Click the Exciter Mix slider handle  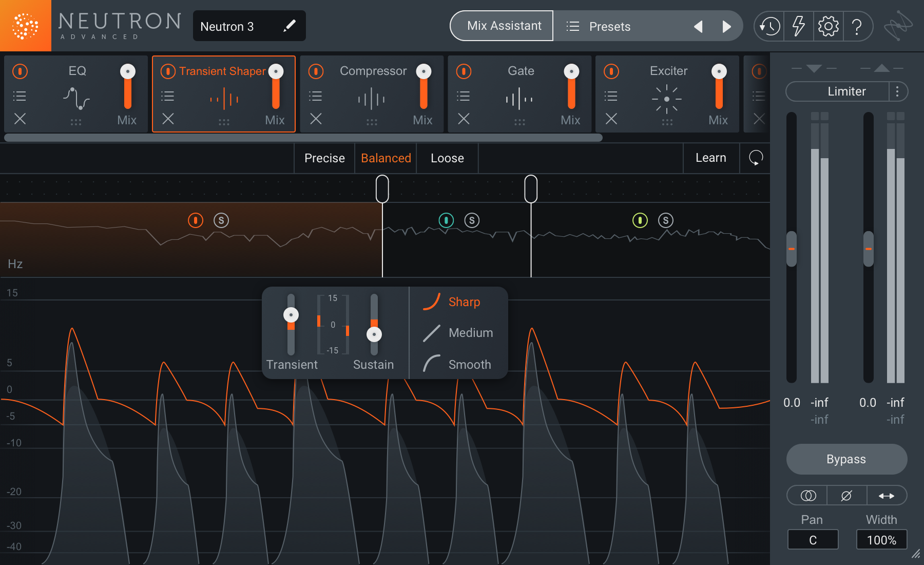click(x=719, y=71)
